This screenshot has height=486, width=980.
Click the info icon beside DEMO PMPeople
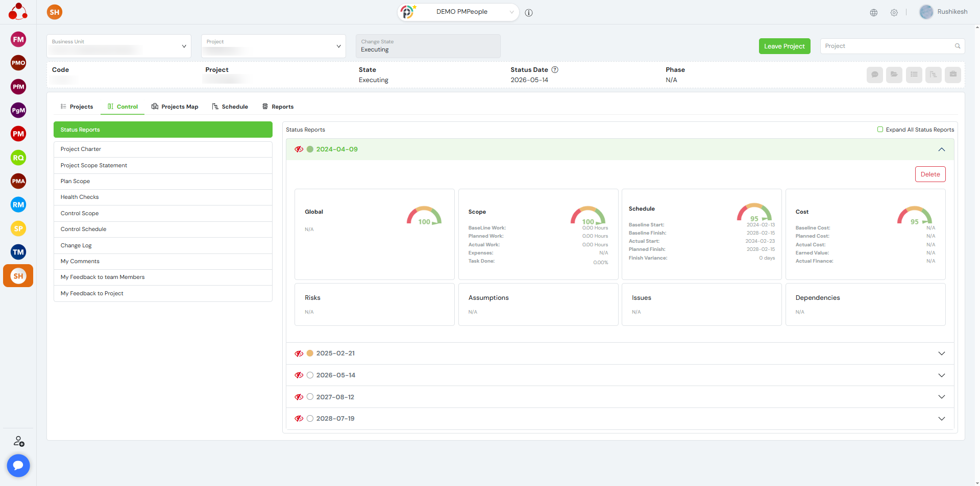pyautogui.click(x=529, y=13)
